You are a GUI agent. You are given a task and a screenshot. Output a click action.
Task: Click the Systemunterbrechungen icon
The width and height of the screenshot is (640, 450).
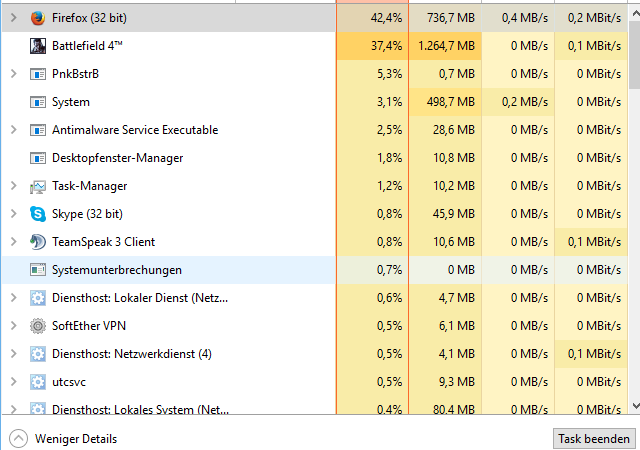[x=38, y=270]
